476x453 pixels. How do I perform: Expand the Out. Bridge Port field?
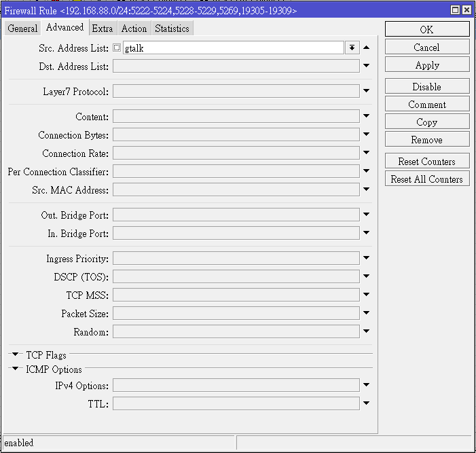(x=367, y=214)
